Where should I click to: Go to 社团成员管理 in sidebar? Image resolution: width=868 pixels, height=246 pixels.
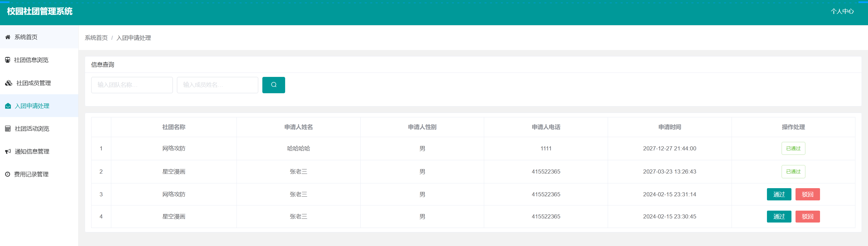coord(39,83)
